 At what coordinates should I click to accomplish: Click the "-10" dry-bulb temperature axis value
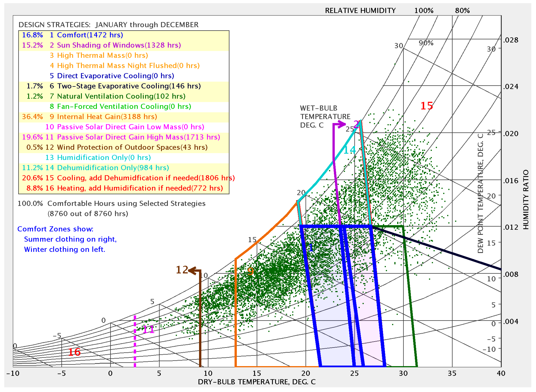point(13,374)
